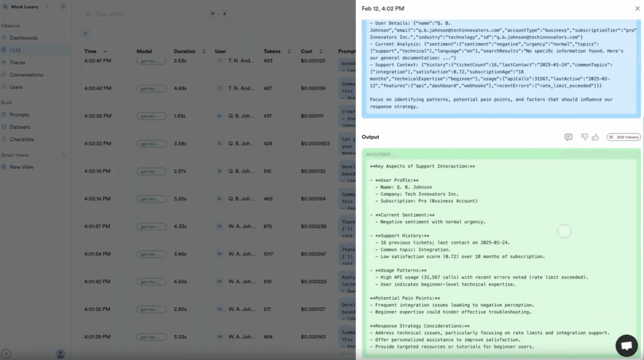Click the assistant role label

click(x=378, y=154)
